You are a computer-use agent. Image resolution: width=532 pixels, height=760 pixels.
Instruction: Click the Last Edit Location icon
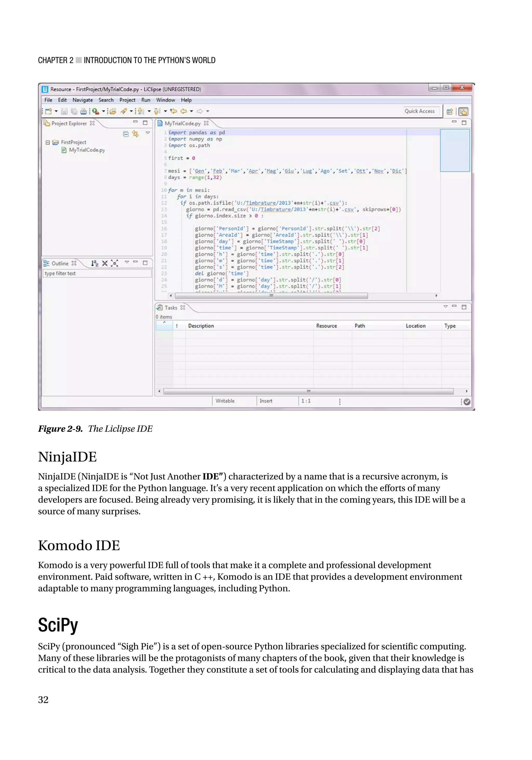174,111
